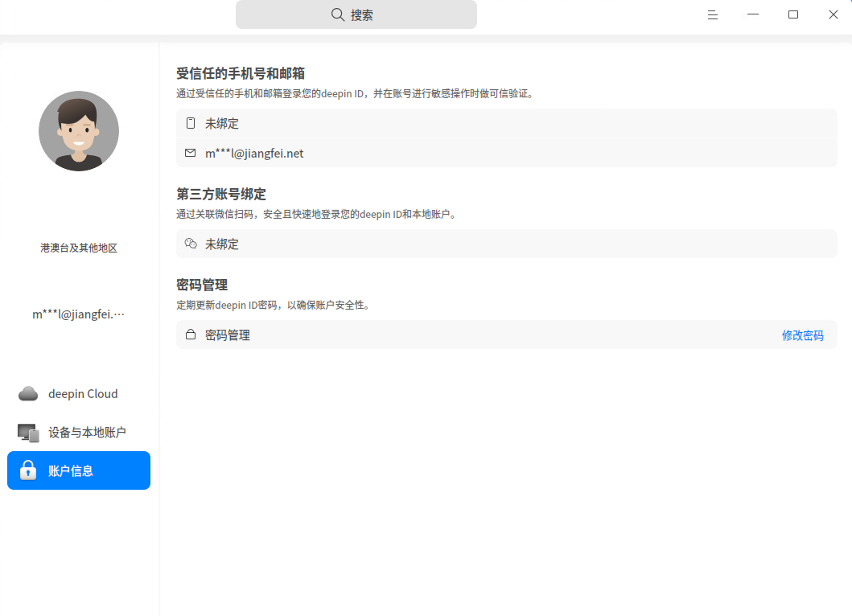Click the 港澳台及其他地区 region label
The height and width of the screenshot is (616, 852).
pos(79,248)
